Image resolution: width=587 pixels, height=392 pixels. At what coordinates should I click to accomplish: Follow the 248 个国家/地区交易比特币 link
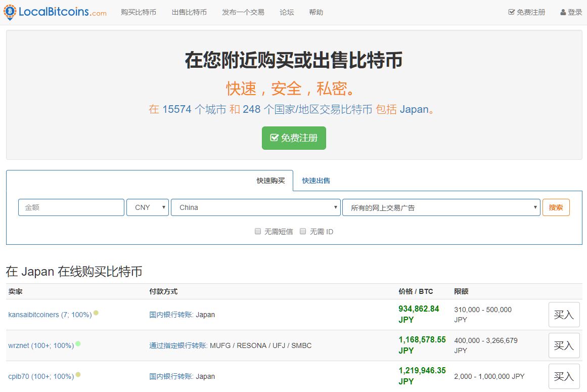click(307, 109)
